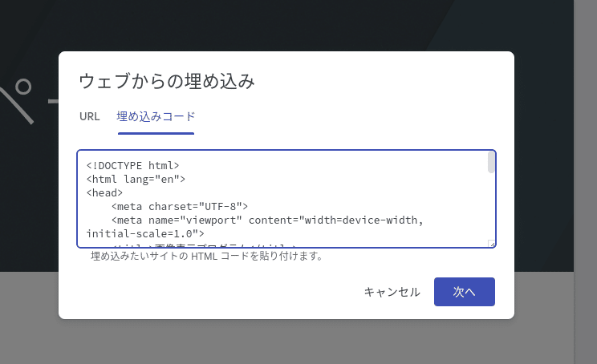Click the ペ heading text behind the dialog
The image size is (597, 364).
(x=17, y=101)
